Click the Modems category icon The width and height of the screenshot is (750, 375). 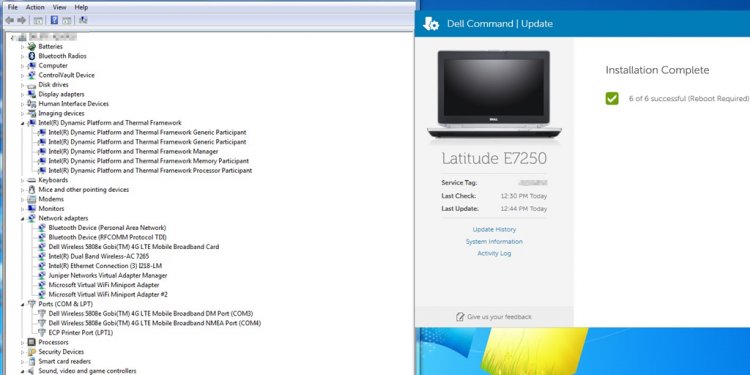click(32, 199)
